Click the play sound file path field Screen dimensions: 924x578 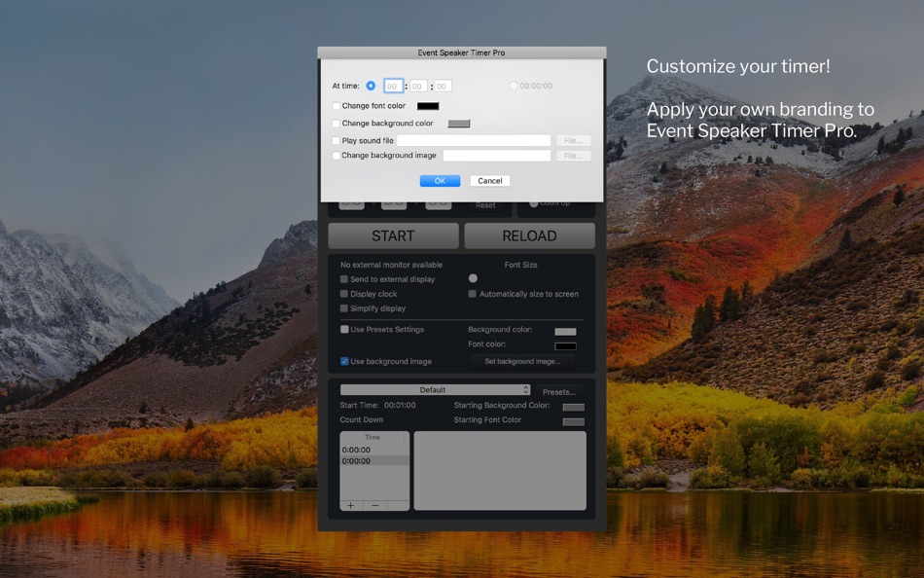tap(474, 140)
